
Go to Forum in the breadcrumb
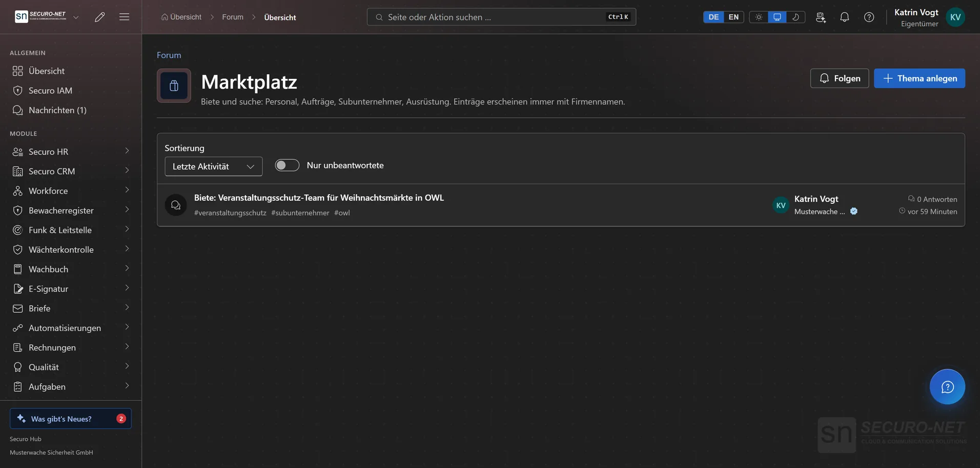click(x=233, y=17)
